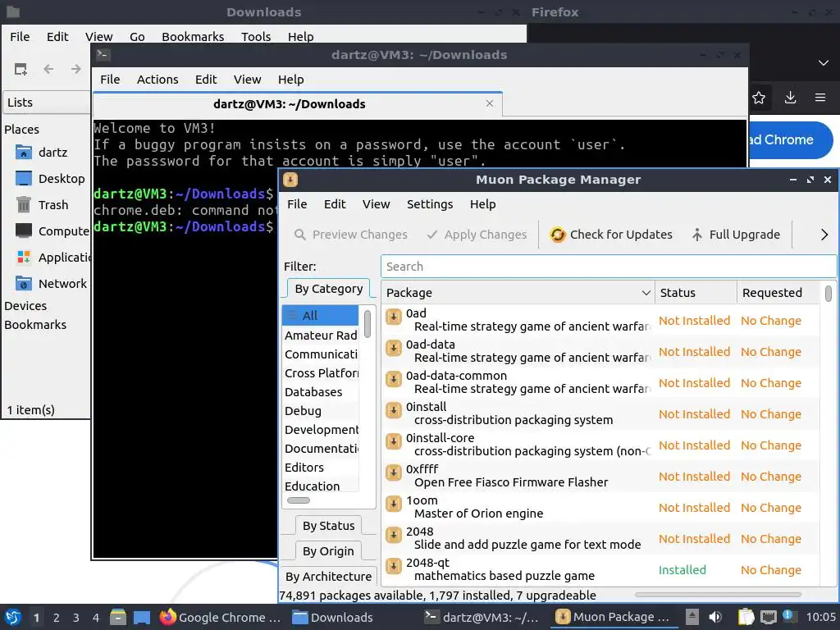Click the 1oom package icon

point(394,504)
